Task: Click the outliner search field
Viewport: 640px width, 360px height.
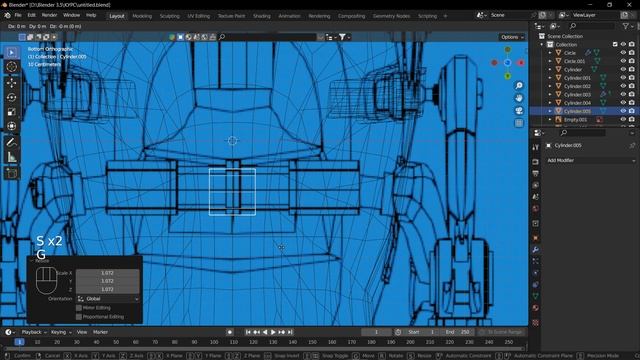Action: click(591, 26)
